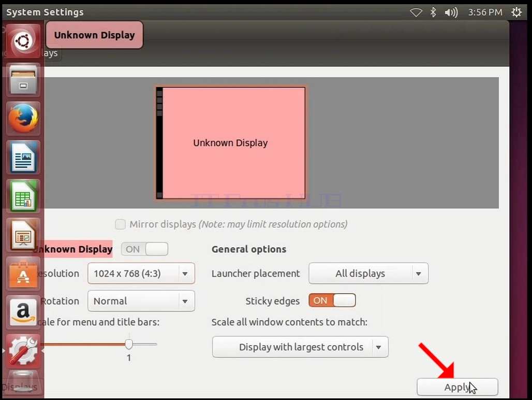
Task: Toggle the Unknown Display ON switch
Action: (144, 249)
